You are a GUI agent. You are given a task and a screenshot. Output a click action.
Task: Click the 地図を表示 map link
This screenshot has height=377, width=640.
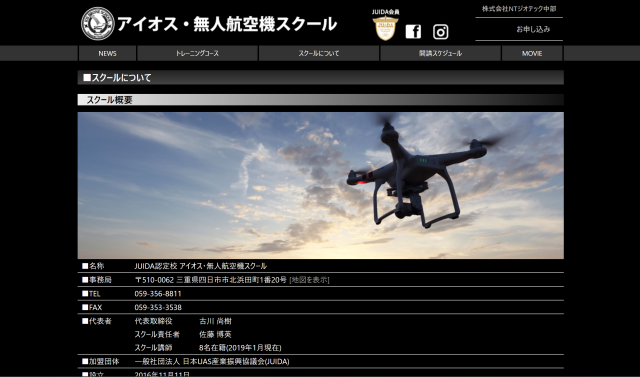(309, 280)
